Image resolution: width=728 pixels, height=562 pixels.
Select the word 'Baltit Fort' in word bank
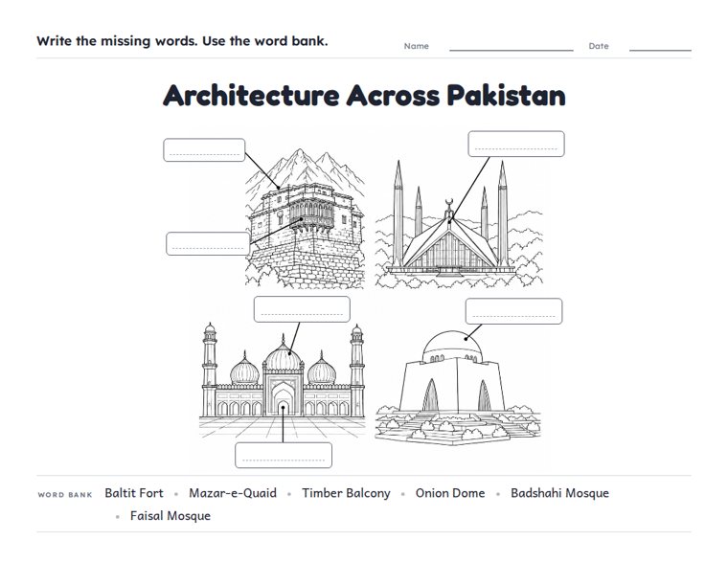[x=134, y=493]
